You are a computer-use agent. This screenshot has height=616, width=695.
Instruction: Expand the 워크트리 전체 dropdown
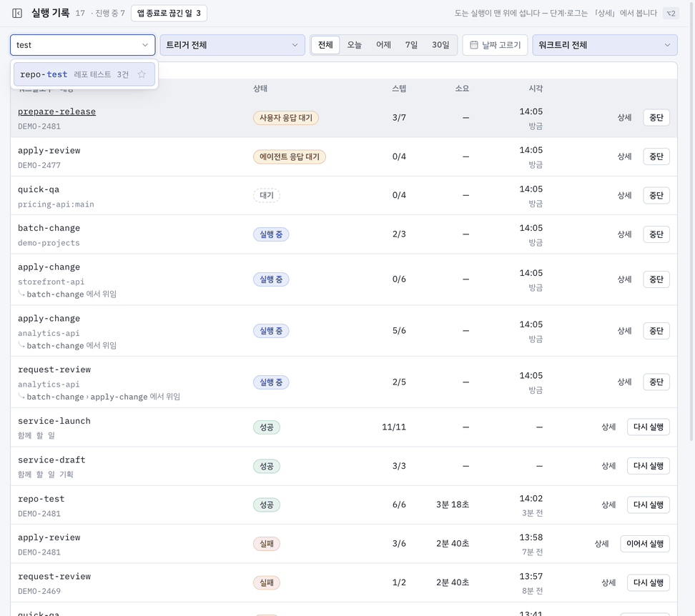point(605,45)
